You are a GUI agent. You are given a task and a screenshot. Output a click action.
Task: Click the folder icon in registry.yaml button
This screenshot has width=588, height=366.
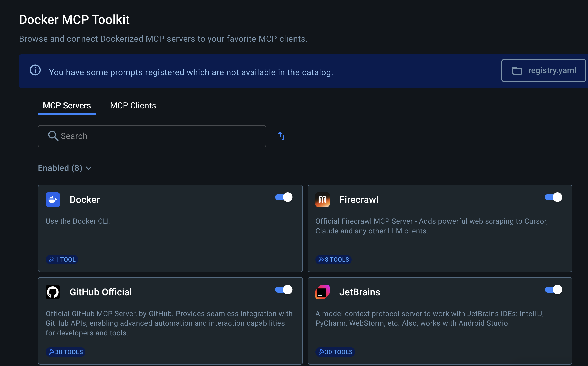(x=517, y=71)
